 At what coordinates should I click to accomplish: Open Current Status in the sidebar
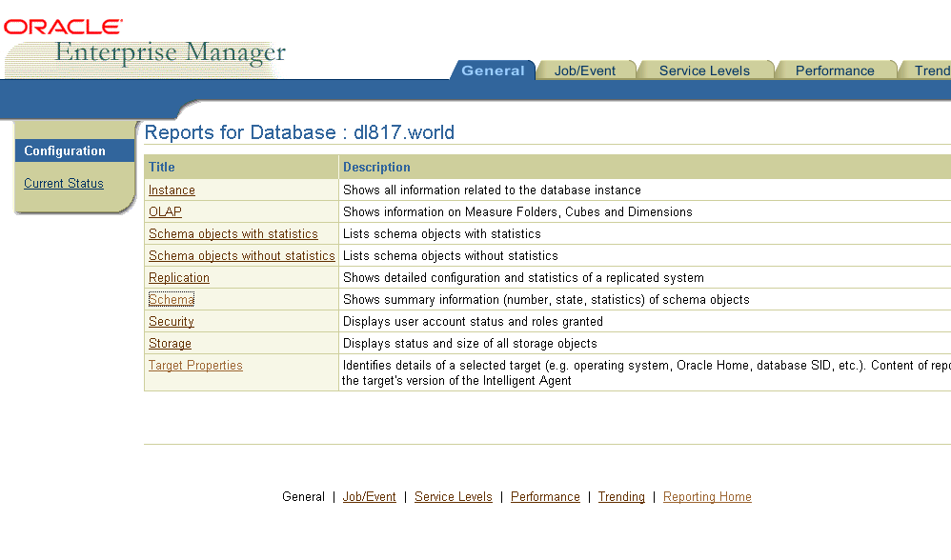64,184
